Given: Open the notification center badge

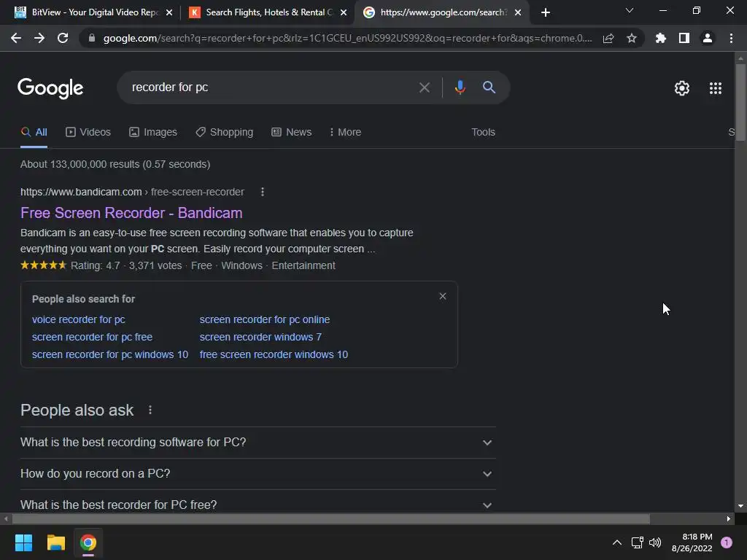Looking at the screenshot, I should [x=727, y=542].
